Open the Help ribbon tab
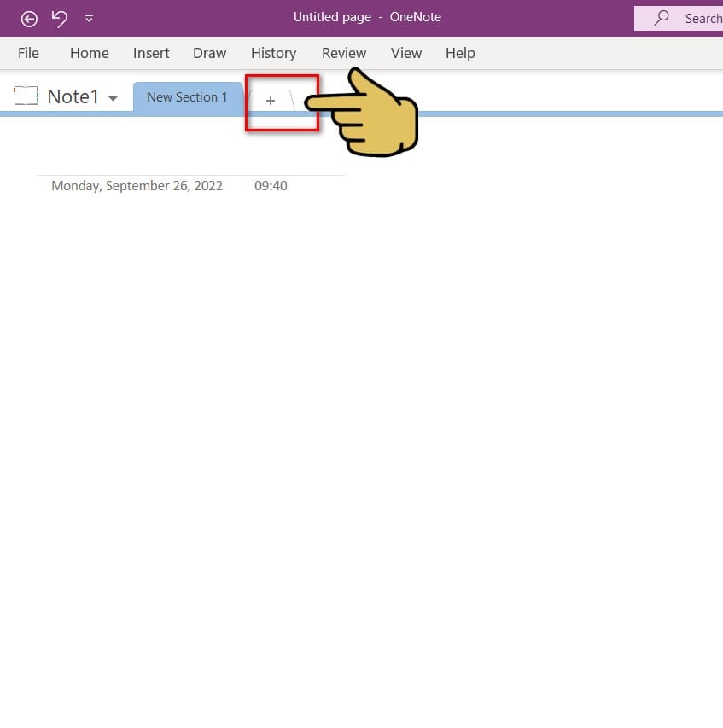The height and width of the screenshot is (728, 723). (460, 53)
